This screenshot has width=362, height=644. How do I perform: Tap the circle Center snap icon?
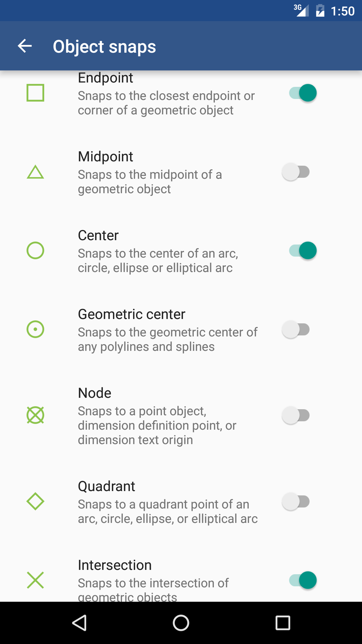pyautogui.click(x=35, y=251)
